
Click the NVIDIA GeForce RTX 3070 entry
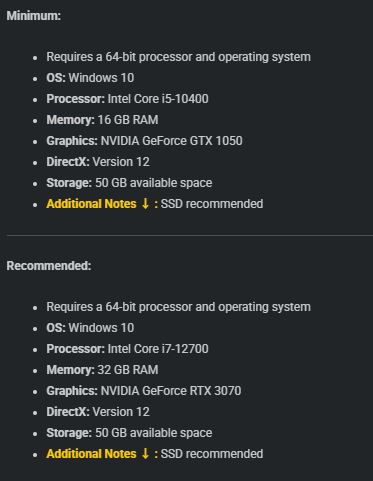(x=171, y=391)
